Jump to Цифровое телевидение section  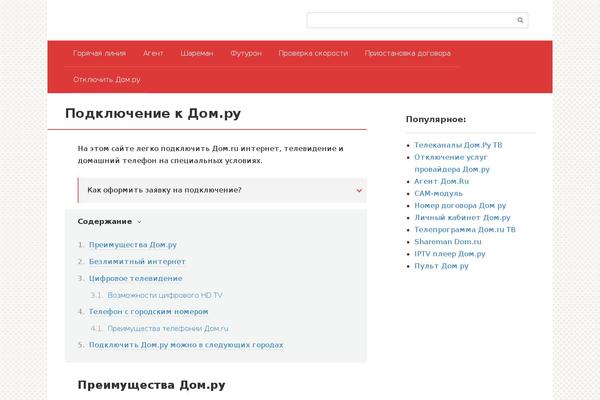(x=135, y=278)
